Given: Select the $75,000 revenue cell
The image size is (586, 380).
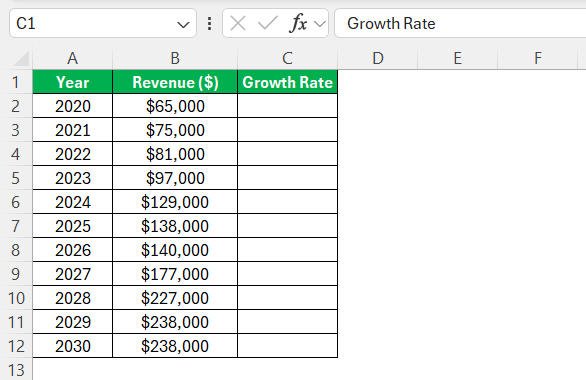Looking at the screenshot, I should [x=175, y=130].
